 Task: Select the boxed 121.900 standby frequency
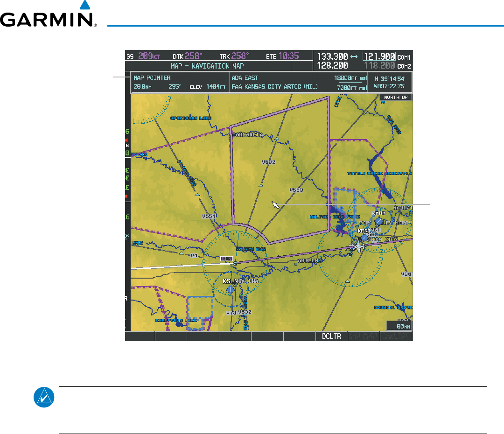[x=379, y=56]
